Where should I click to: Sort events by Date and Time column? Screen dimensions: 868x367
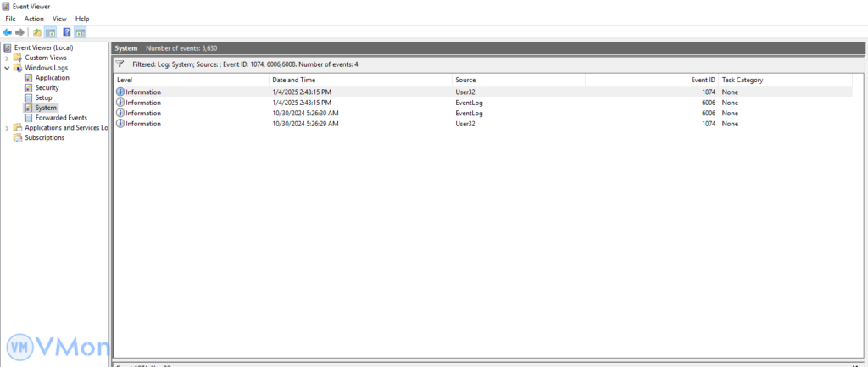pyautogui.click(x=294, y=80)
